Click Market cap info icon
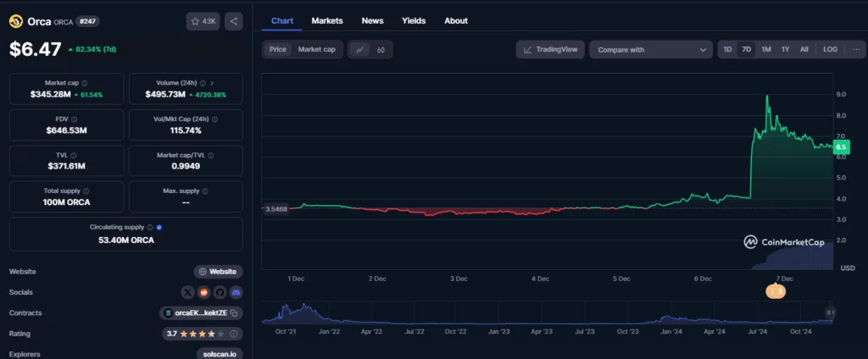 [85, 83]
